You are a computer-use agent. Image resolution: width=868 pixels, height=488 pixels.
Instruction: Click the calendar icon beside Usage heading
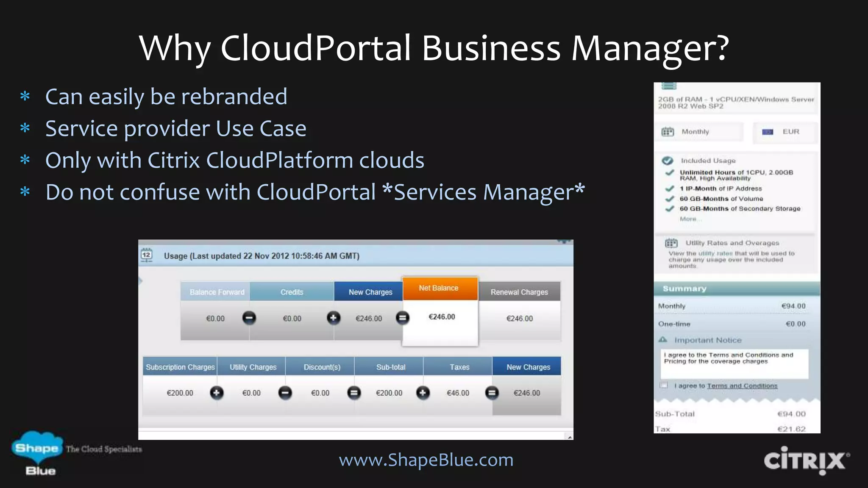click(146, 255)
